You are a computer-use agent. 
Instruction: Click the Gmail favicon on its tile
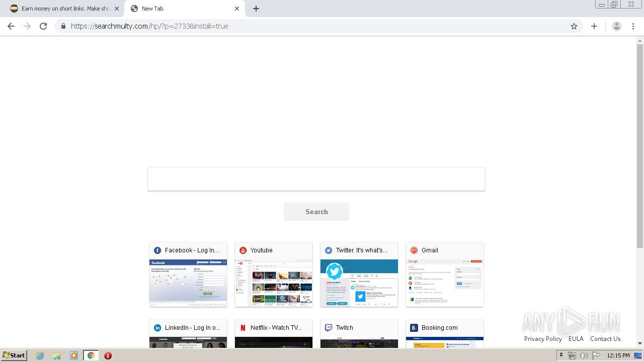414,250
